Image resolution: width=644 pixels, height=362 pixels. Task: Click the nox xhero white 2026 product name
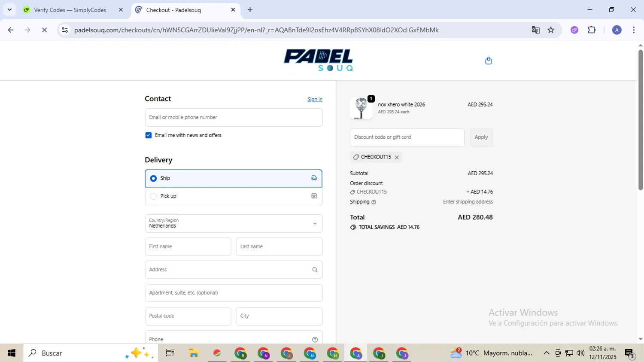pyautogui.click(x=401, y=105)
